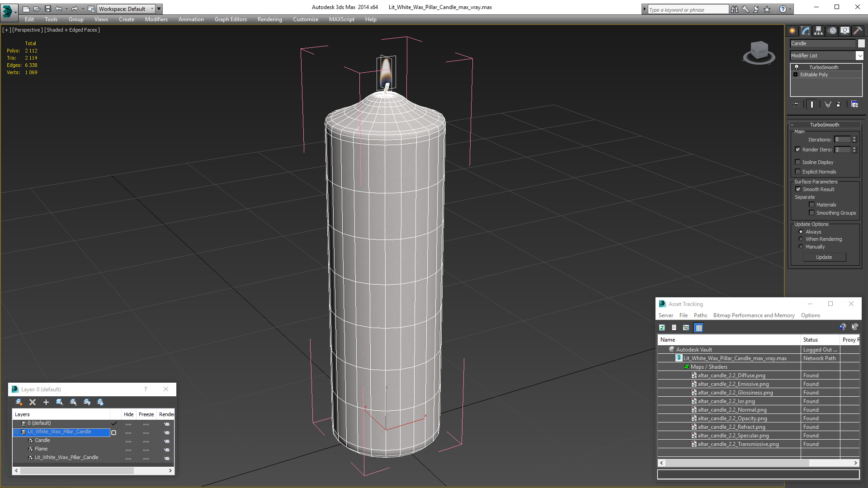Open Subscription Center key icon
This screenshot has width=868, height=488.
745,9
